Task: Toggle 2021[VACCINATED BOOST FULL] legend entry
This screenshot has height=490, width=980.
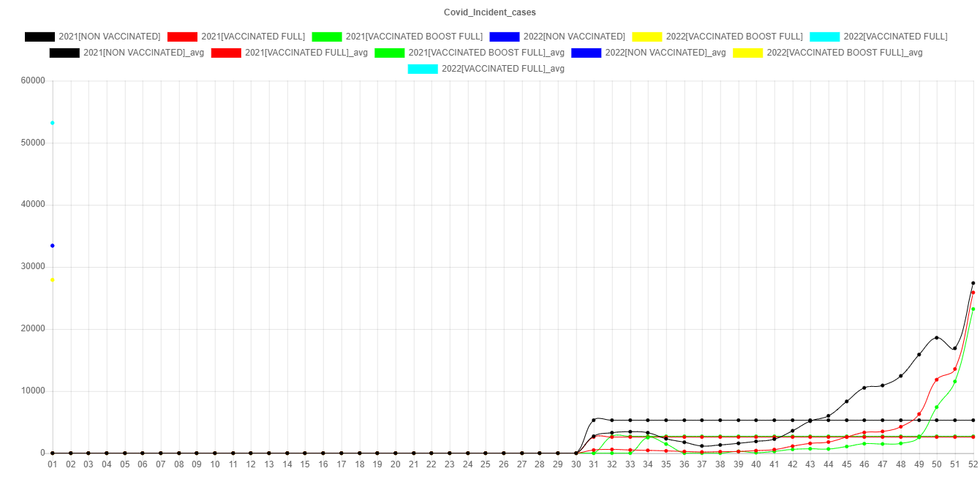Action: (414, 37)
